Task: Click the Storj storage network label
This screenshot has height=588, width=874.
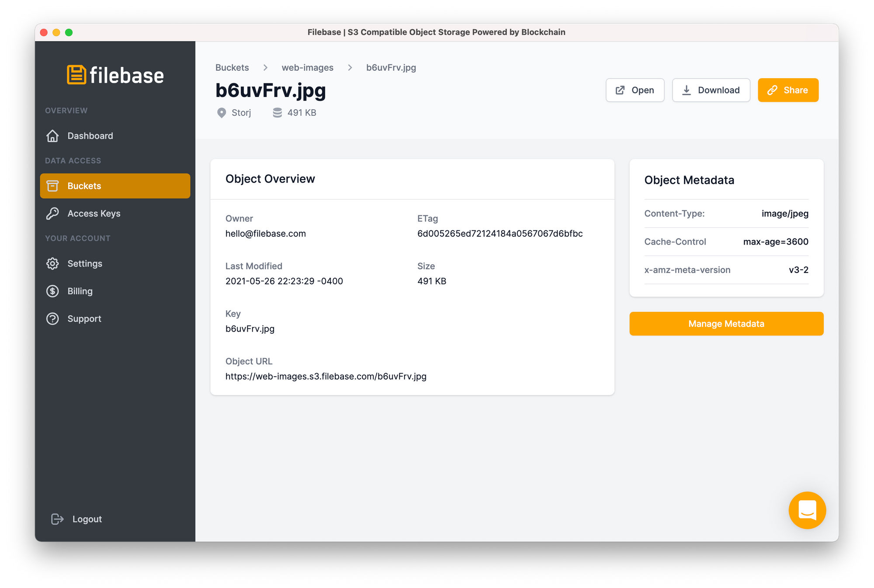Action: (x=241, y=113)
